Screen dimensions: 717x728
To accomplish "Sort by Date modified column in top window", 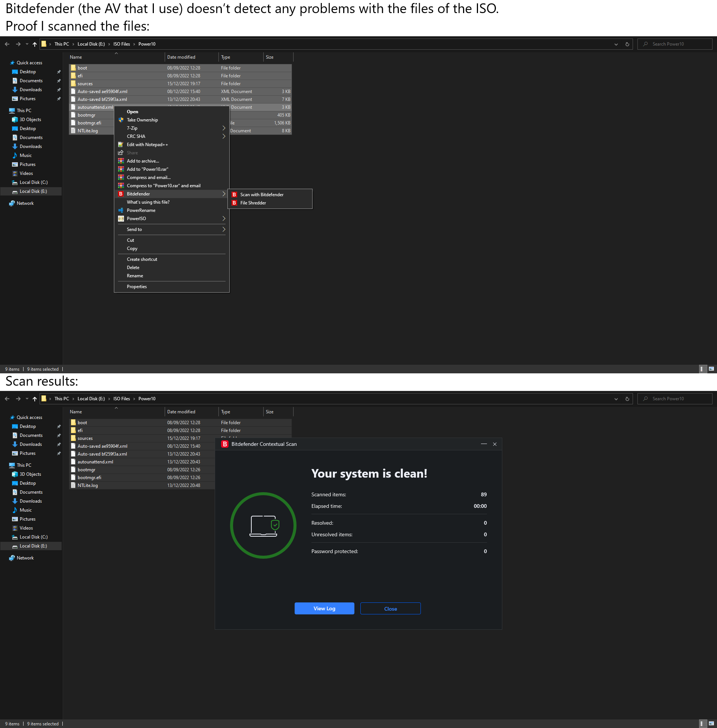I will point(181,57).
